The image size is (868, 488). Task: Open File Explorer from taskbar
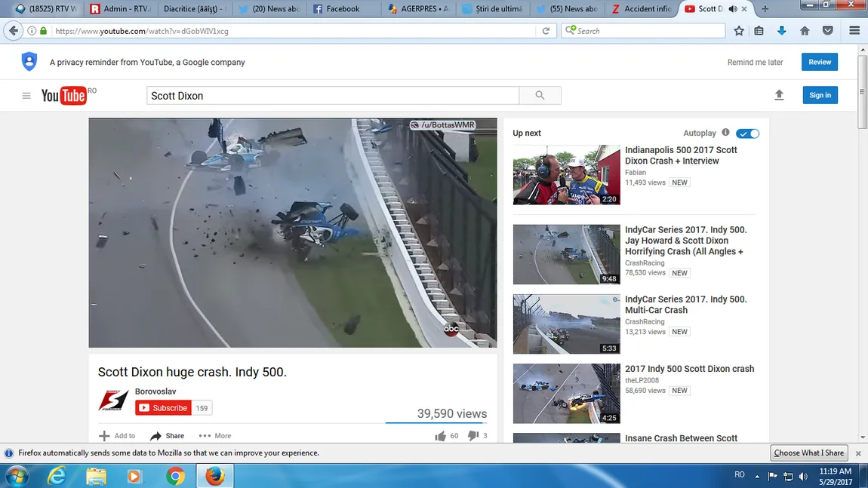pos(96,476)
